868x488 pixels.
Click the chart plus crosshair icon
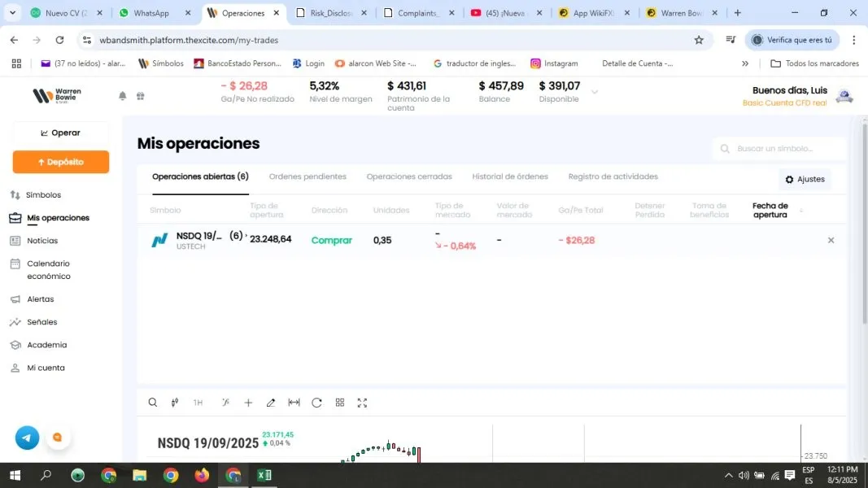tap(248, 403)
